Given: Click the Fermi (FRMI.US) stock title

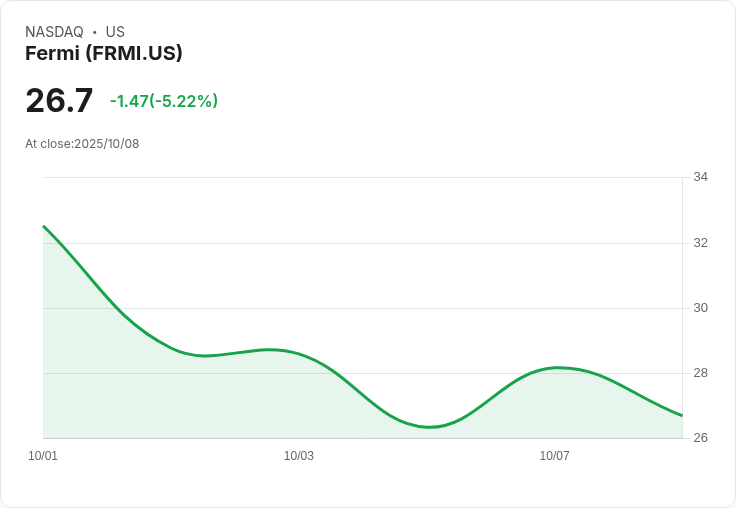Looking at the screenshot, I should (104, 54).
